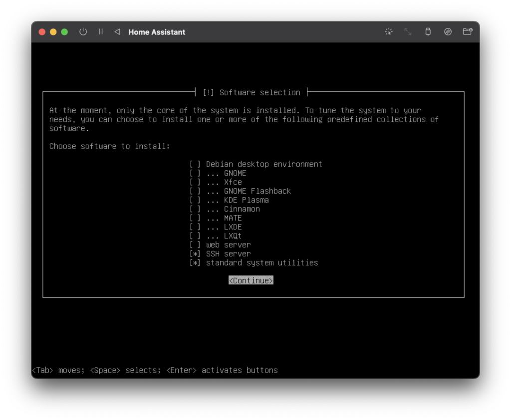
Task: Open the USB devices icon
Action: click(x=428, y=31)
